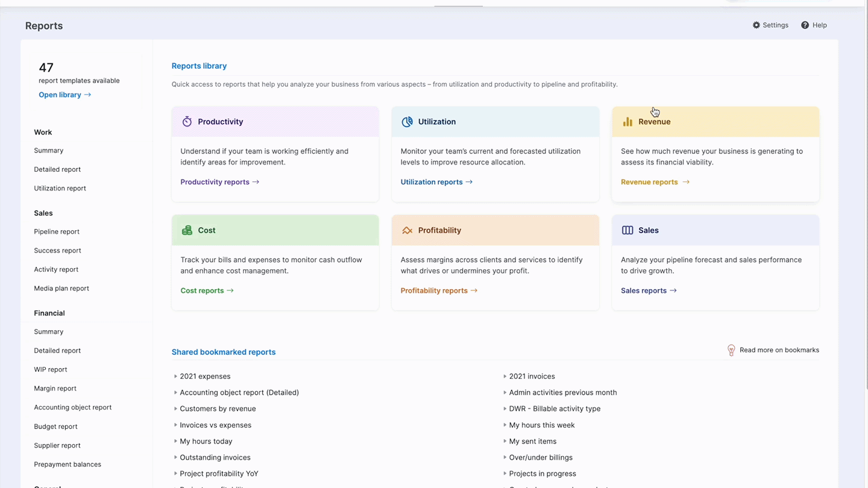The width and height of the screenshot is (868, 488).
Task: Click the Revenue card title
Action: pyautogui.click(x=655, y=122)
